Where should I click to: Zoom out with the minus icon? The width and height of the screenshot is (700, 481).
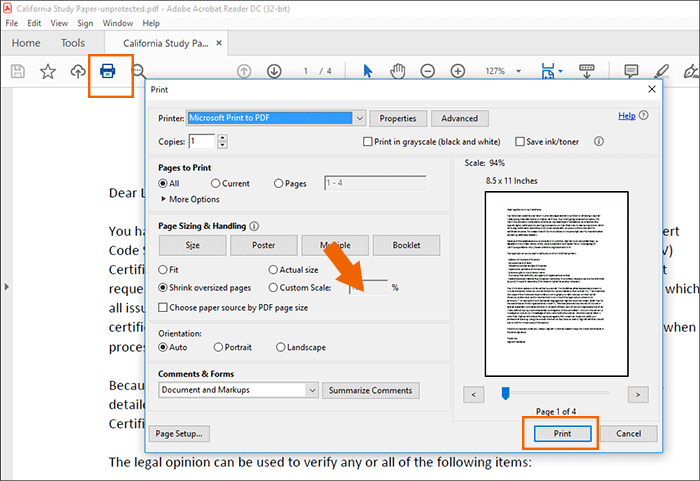click(x=428, y=71)
